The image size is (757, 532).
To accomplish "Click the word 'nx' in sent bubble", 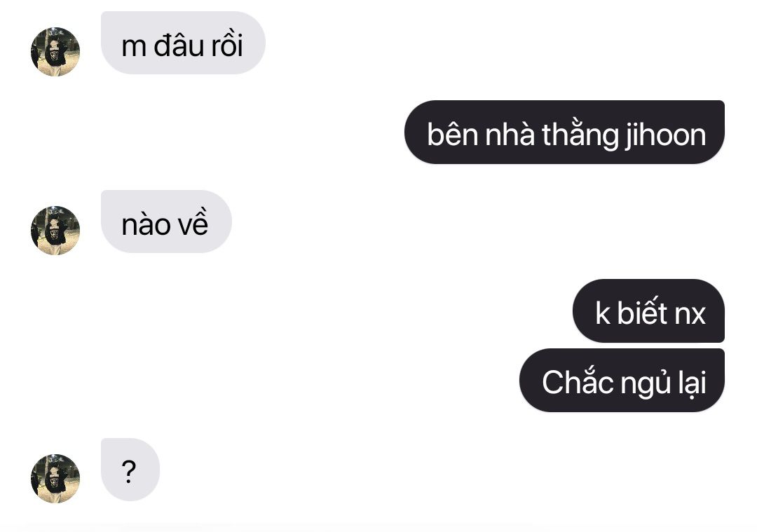I will point(690,315).
